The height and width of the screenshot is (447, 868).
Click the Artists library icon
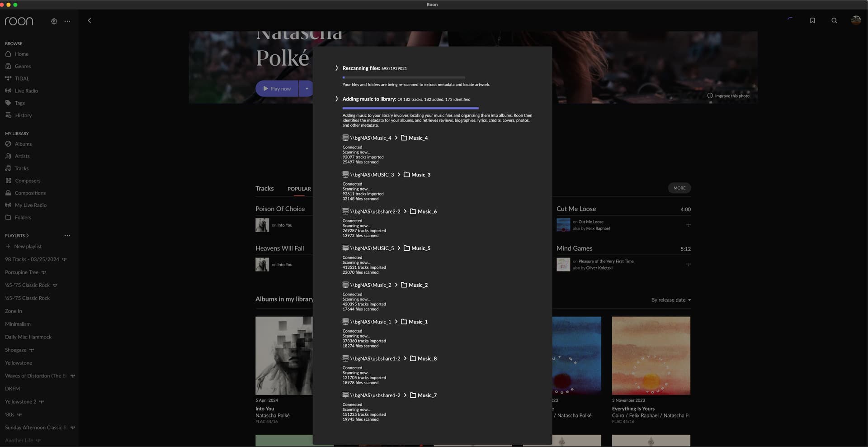pos(8,156)
